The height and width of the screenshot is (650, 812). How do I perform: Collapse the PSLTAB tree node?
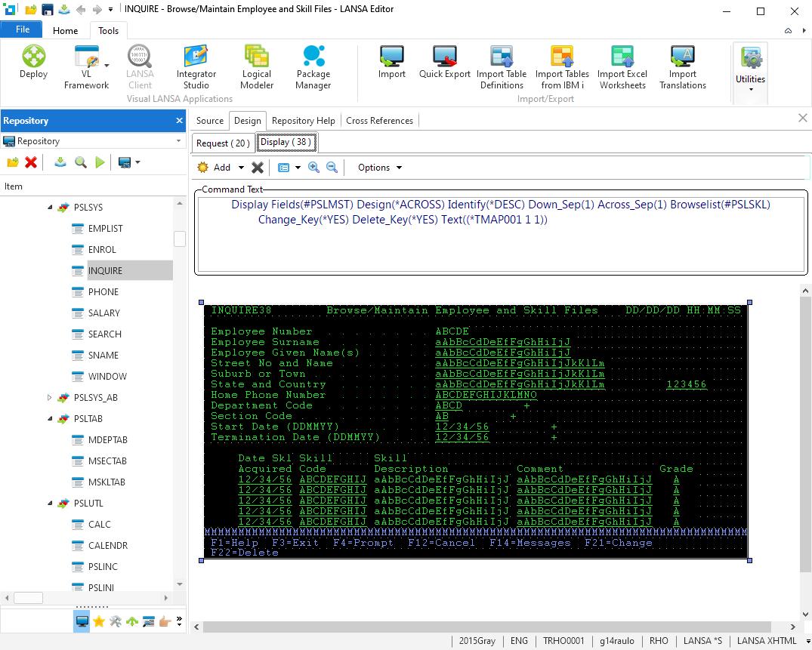click(x=51, y=419)
